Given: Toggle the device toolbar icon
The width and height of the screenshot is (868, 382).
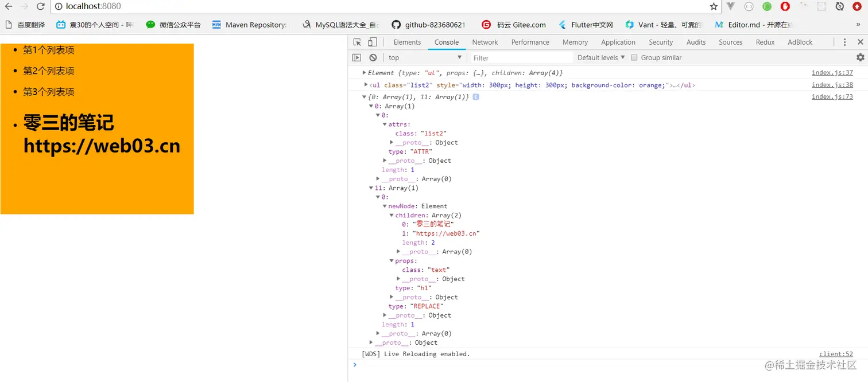Looking at the screenshot, I should coord(372,42).
